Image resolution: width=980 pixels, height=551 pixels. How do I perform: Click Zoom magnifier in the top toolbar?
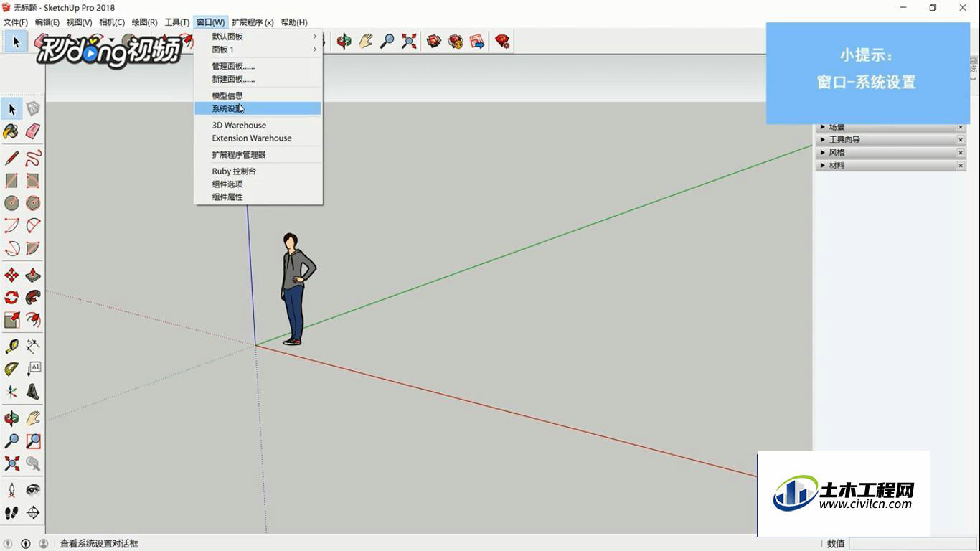387,42
